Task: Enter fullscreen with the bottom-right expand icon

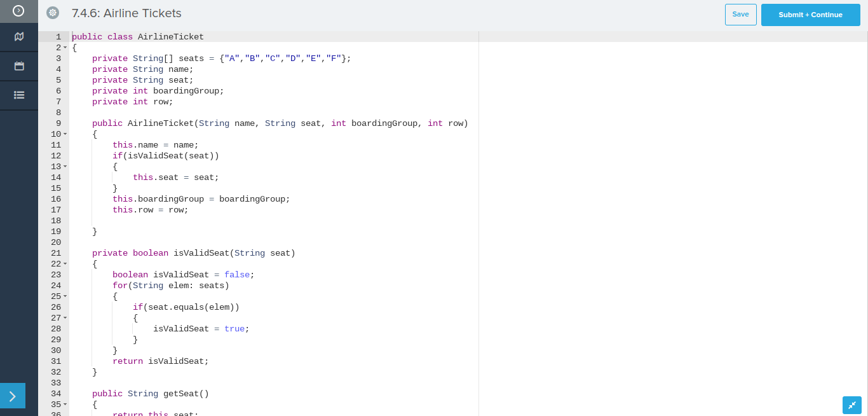Action: pyautogui.click(x=852, y=405)
